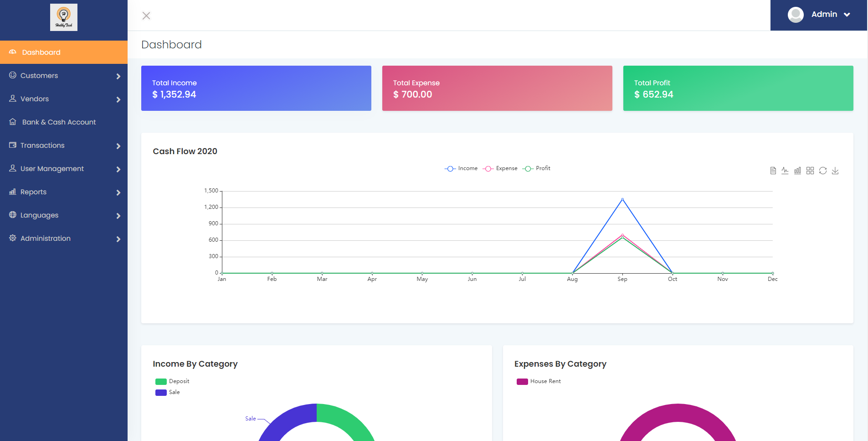Click the Vendors person icon

click(x=13, y=98)
